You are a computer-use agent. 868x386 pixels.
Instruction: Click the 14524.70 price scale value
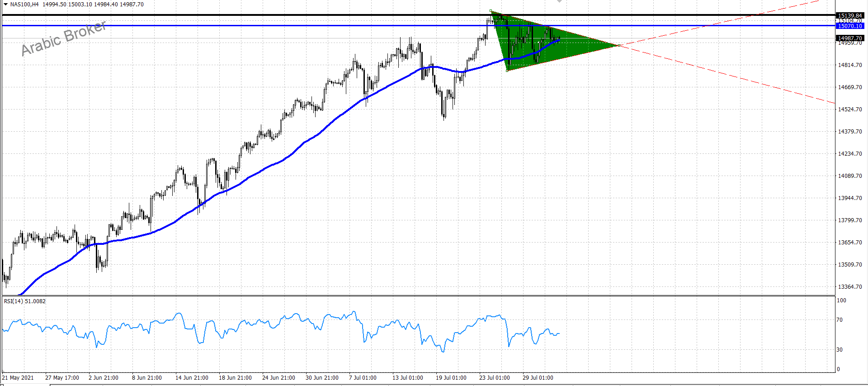pos(850,110)
